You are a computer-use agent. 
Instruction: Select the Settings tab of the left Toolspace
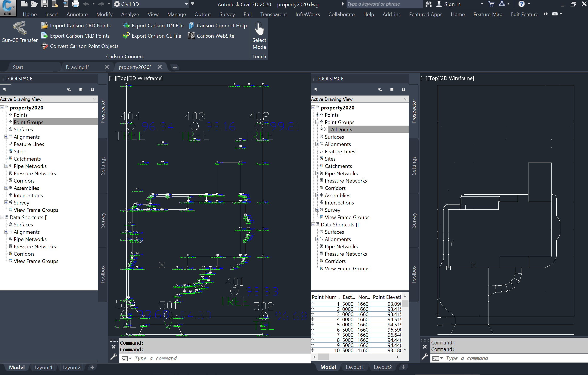click(x=103, y=166)
